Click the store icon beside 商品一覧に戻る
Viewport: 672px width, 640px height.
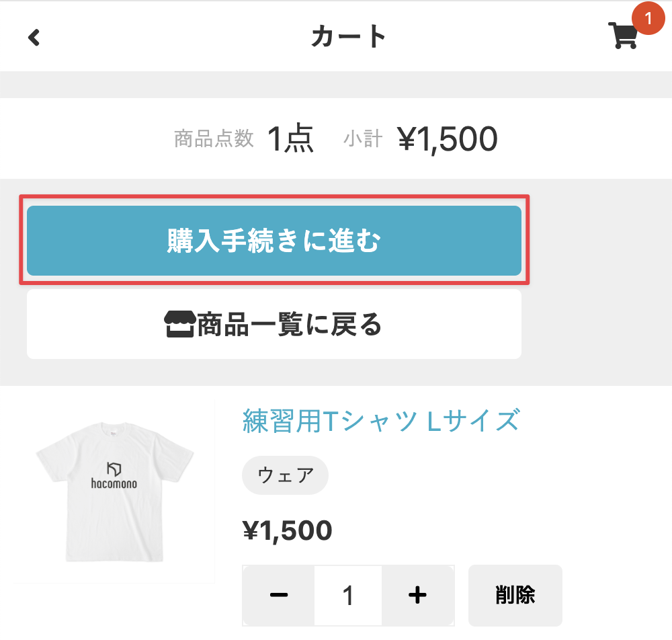[179, 325]
